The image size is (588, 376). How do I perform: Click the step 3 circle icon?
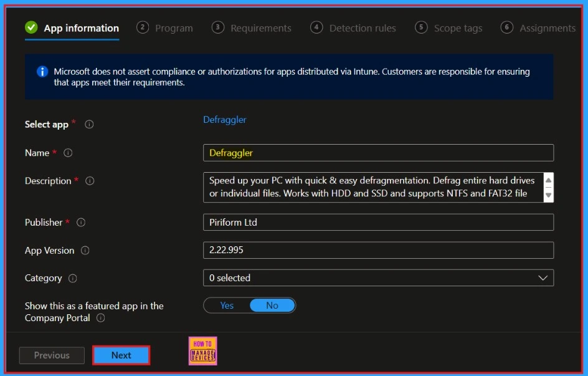coord(218,27)
